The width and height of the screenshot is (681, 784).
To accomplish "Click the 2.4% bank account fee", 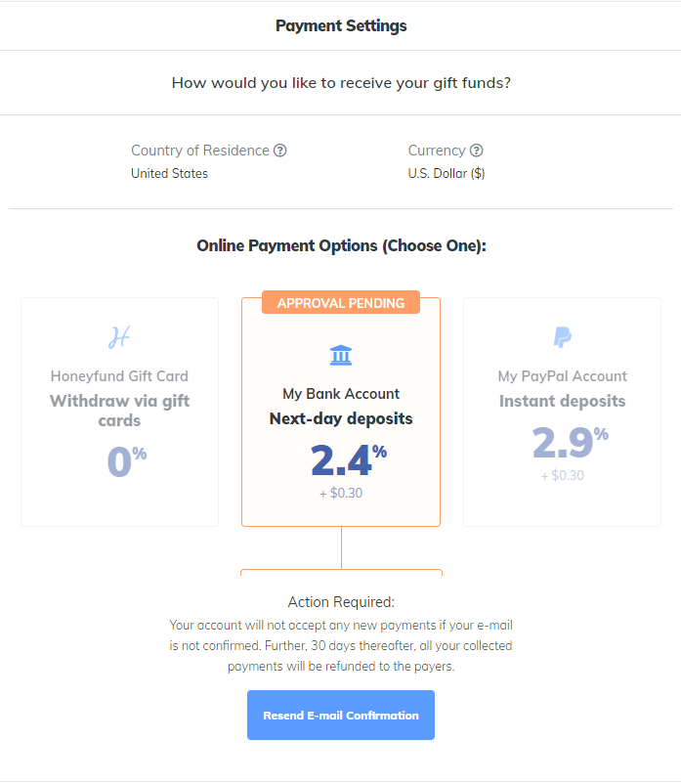I will click(348, 459).
